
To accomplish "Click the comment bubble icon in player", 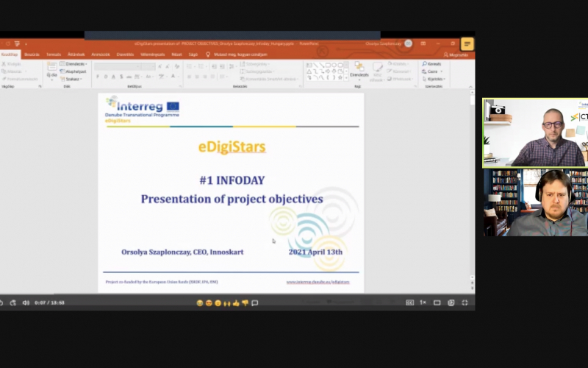I will (x=254, y=303).
